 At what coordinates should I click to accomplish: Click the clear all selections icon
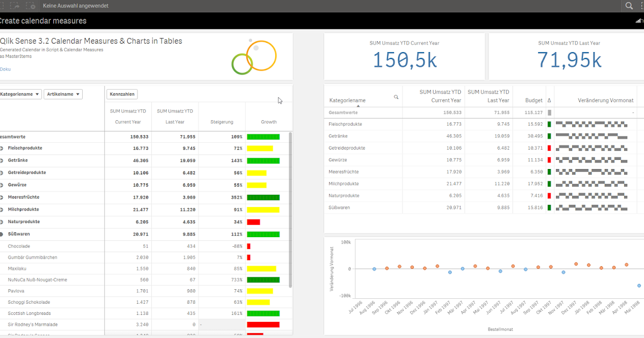pos(31,5)
